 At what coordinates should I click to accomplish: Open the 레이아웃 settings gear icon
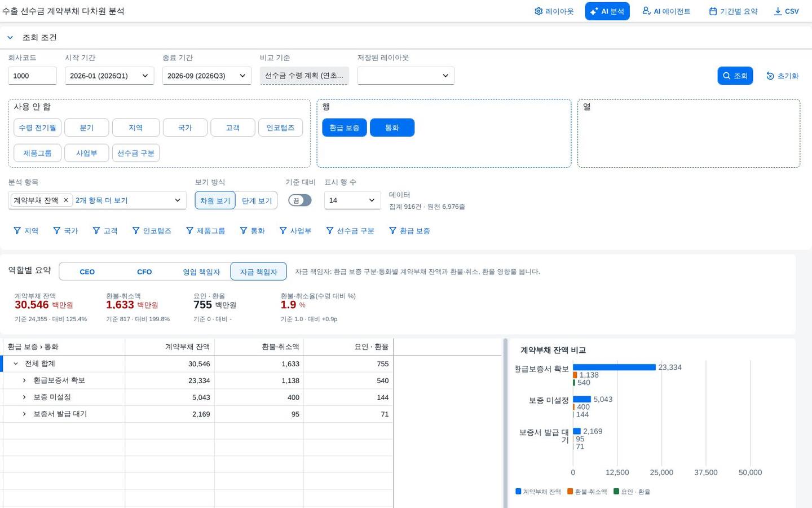coord(539,11)
